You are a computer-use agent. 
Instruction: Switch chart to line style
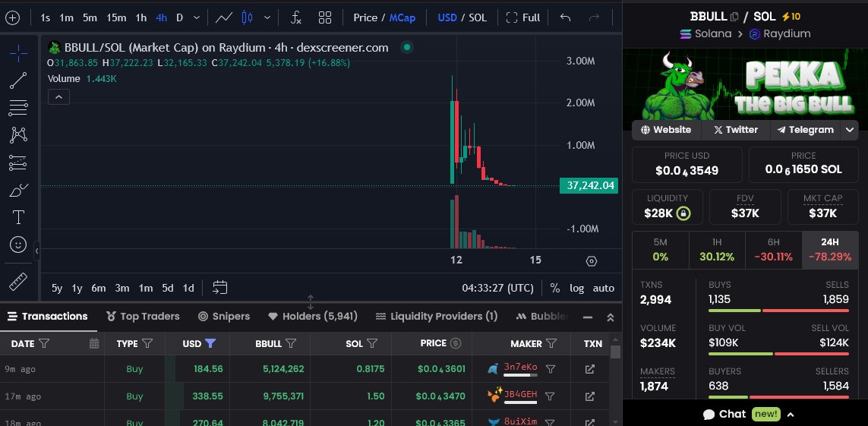[x=223, y=17]
